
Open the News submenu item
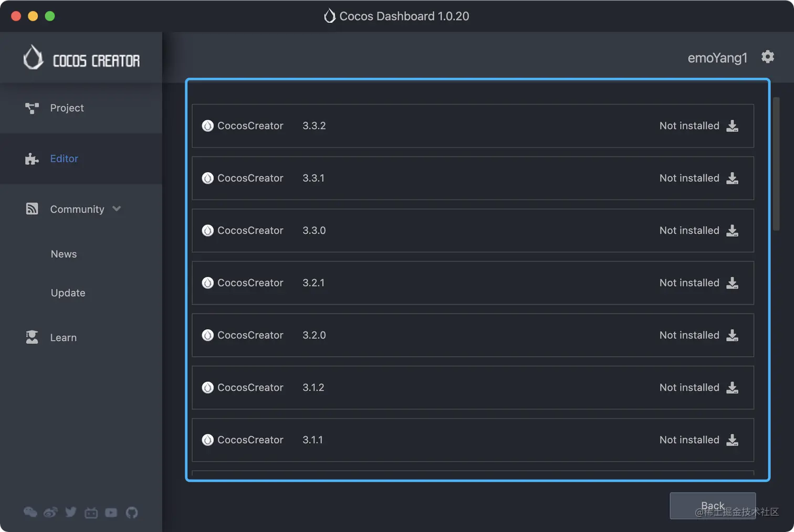64,254
